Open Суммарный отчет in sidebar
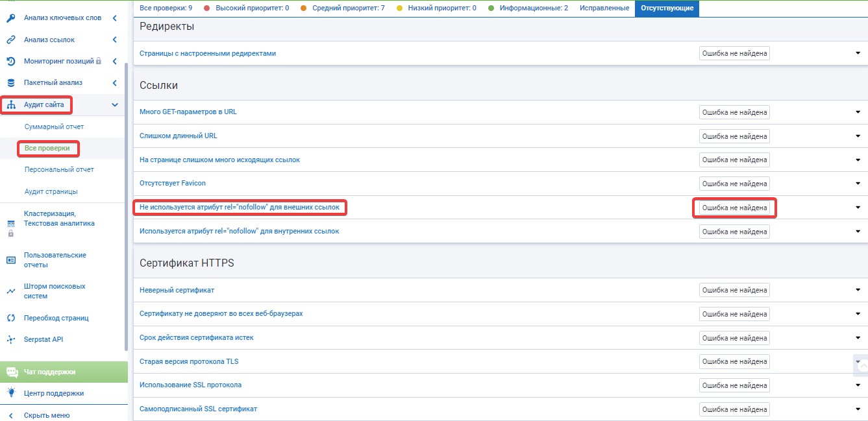Screen dimensions: 868x421 (54, 126)
